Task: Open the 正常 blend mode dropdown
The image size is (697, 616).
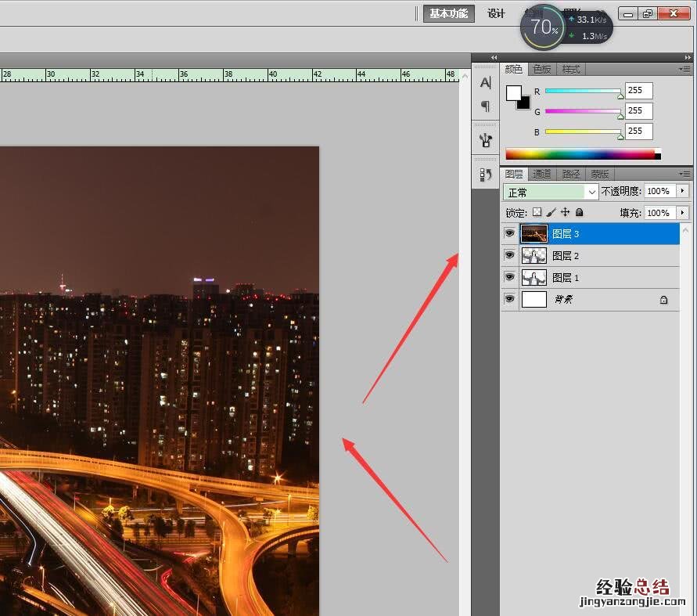Action: (551, 192)
